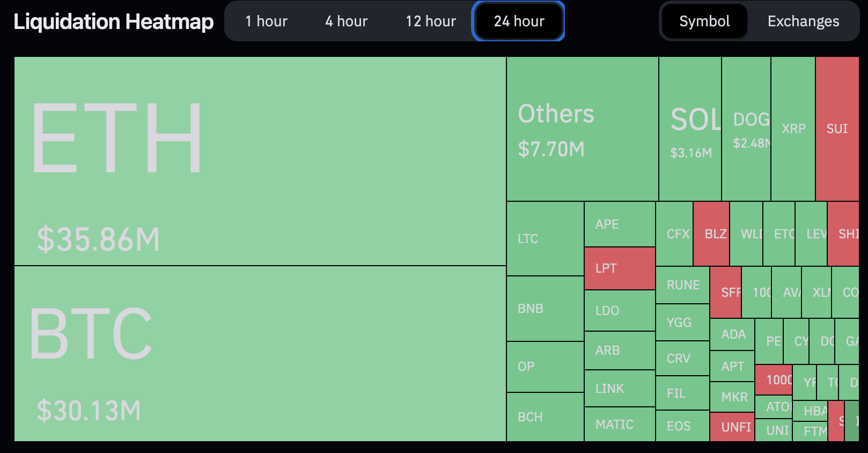868x453 pixels.
Task: Toggle view to Symbol
Action: tap(704, 21)
